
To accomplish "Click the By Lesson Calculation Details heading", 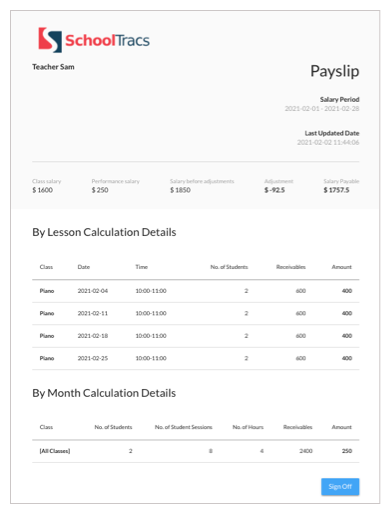I will pos(104,232).
